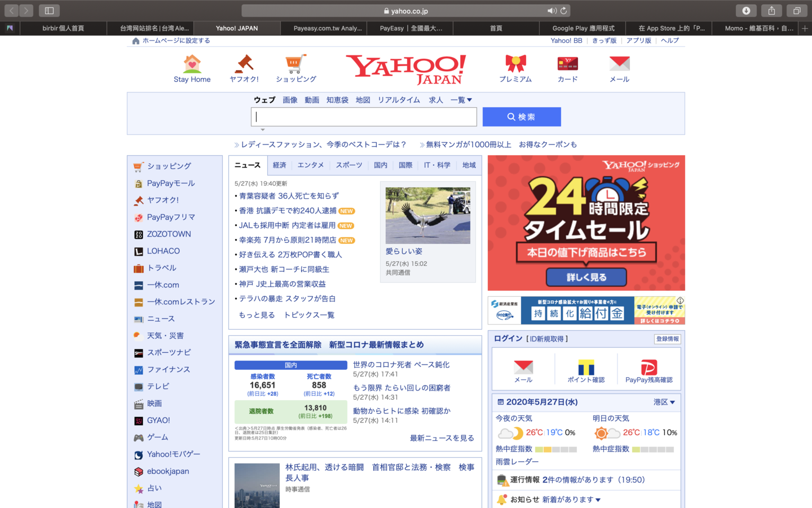Screen dimensions: 812x508
Task: Open a new Safari tab with plus
Action: [805, 28]
